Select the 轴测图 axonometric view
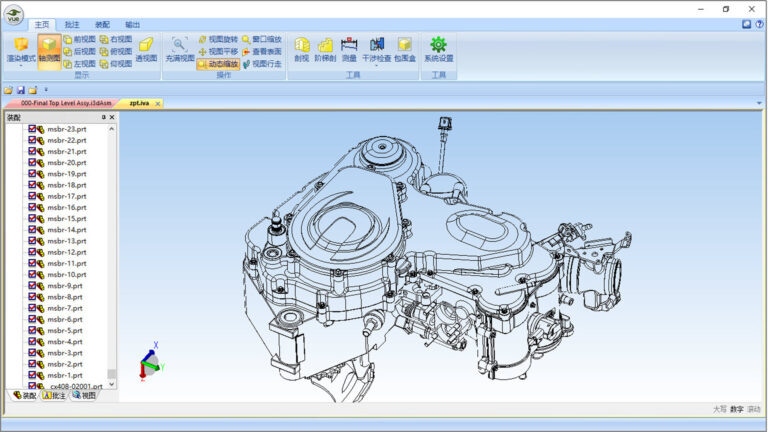 pyautogui.click(x=49, y=51)
